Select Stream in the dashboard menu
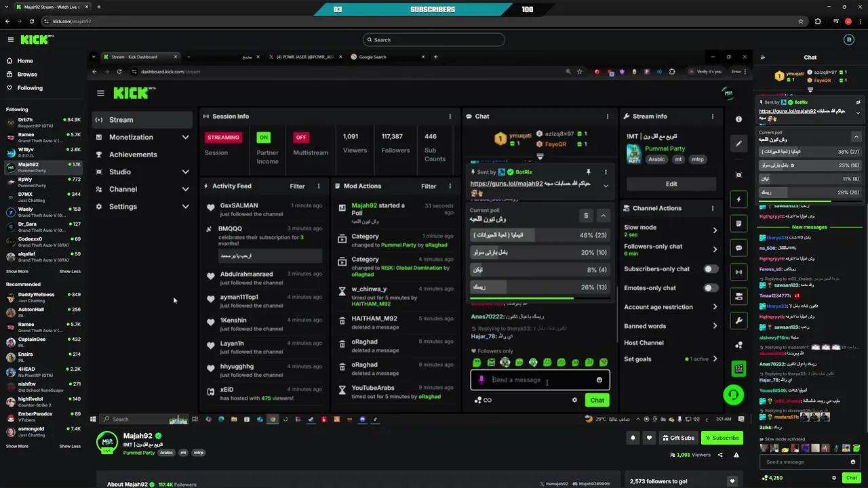This screenshot has width=868, height=488. (x=143, y=120)
